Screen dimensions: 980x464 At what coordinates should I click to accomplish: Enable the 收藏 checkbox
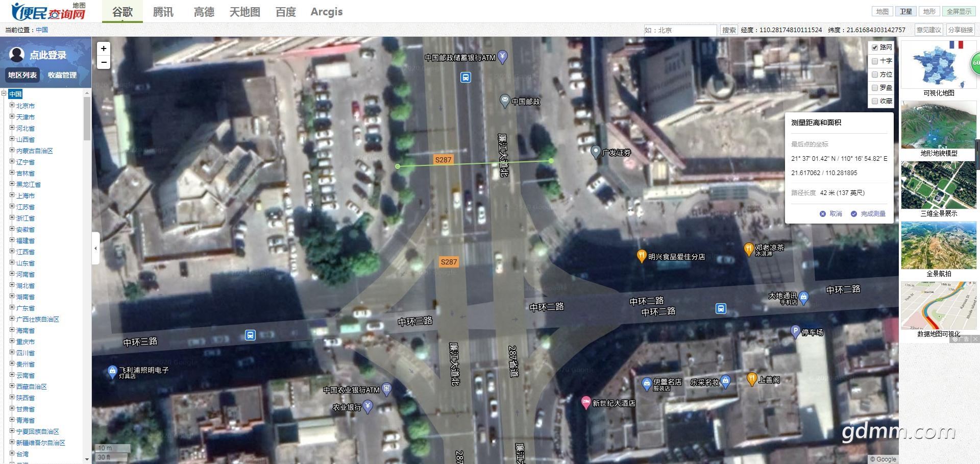coord(875,101)
